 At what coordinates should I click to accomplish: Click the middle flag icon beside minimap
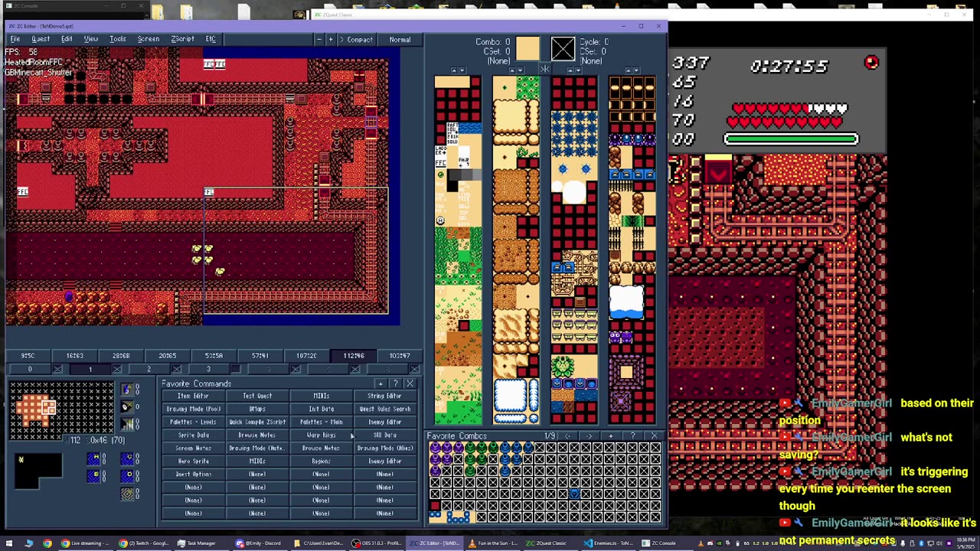tap(128, 407)
